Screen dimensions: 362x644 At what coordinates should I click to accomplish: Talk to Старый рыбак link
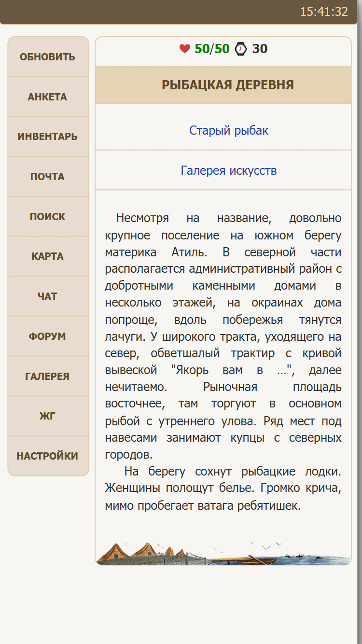coord(228,130)
